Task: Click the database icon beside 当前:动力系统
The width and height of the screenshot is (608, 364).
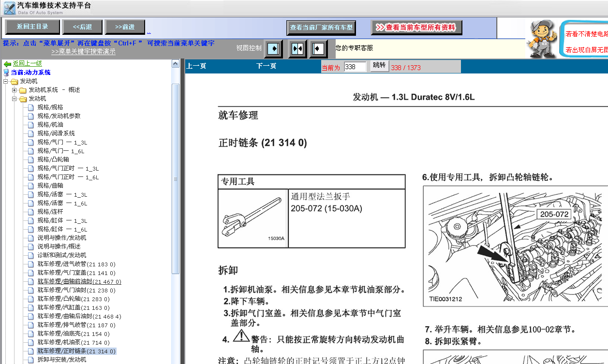Action: (6, 73)
